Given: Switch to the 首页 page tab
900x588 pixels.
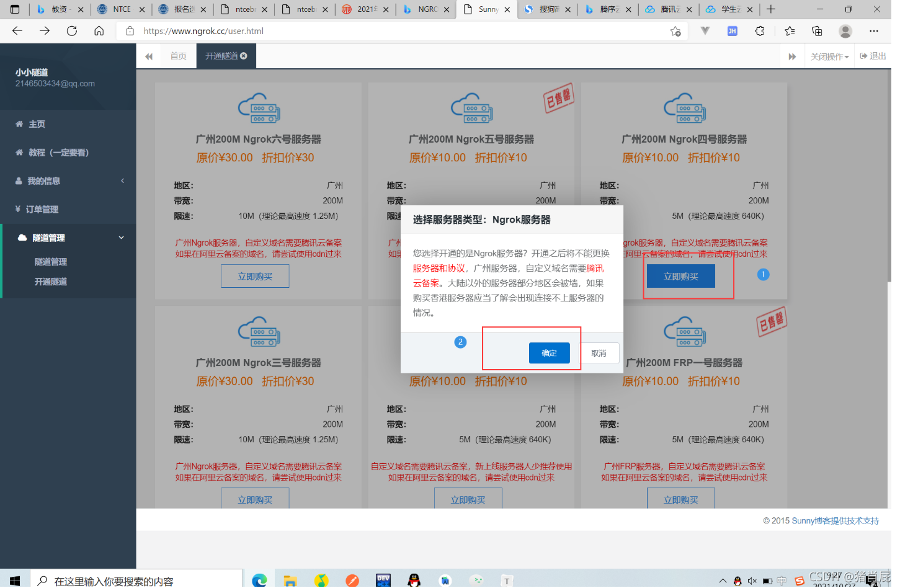Looking at the screenshot, I should pyautogui.click(x=180, y=56).
